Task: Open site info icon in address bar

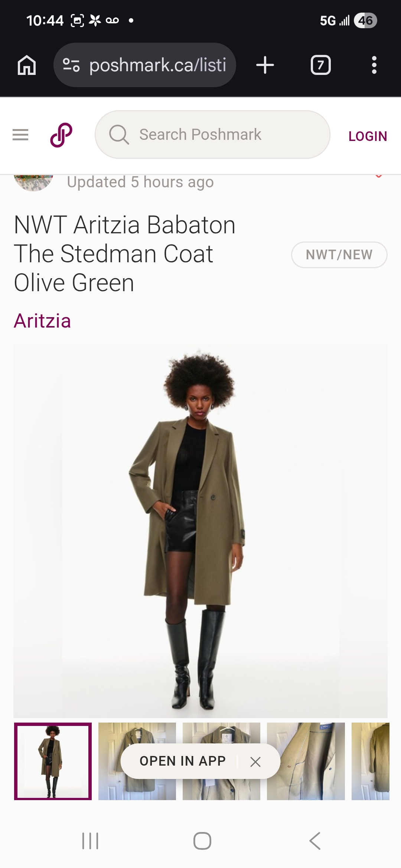Action: [x=71, y=65]
